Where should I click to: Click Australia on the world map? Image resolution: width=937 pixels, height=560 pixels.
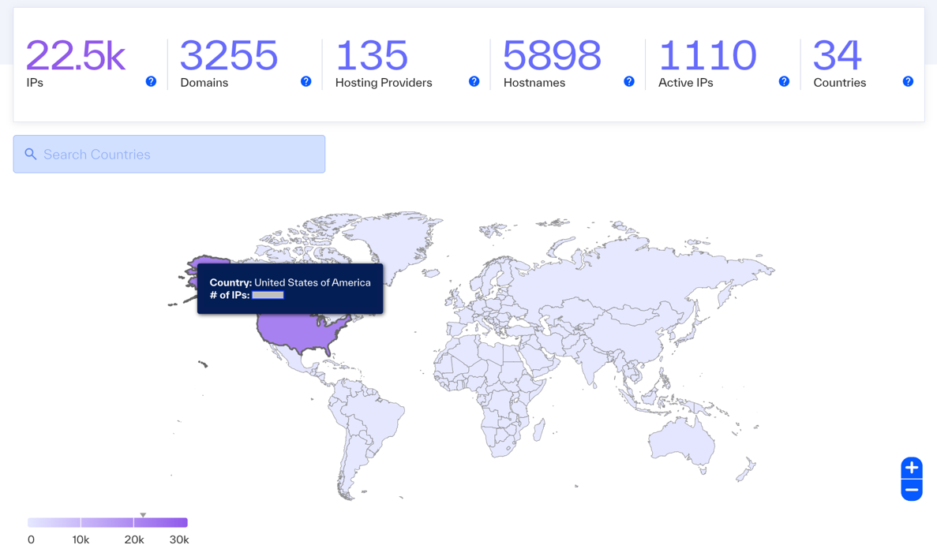point(681,442)
